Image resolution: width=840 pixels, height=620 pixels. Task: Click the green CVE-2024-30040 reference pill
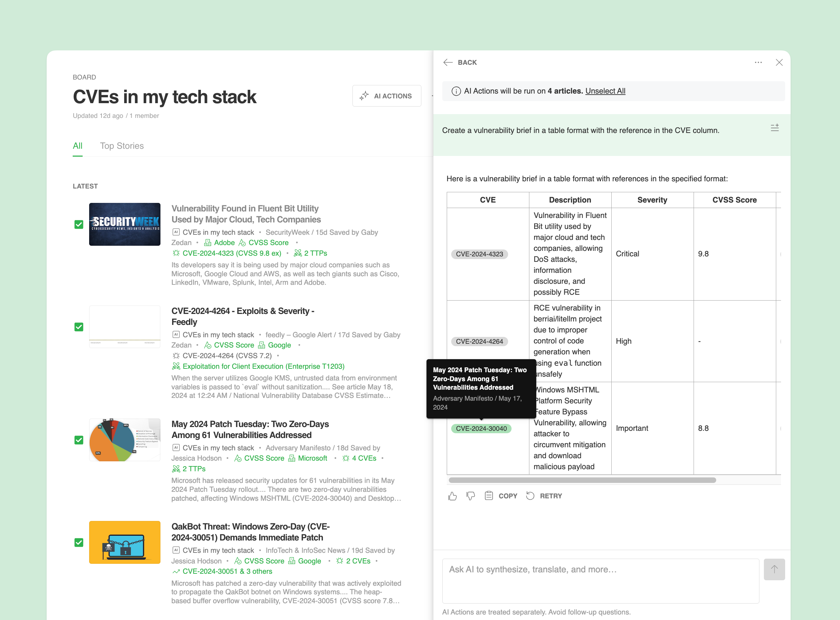481,429
